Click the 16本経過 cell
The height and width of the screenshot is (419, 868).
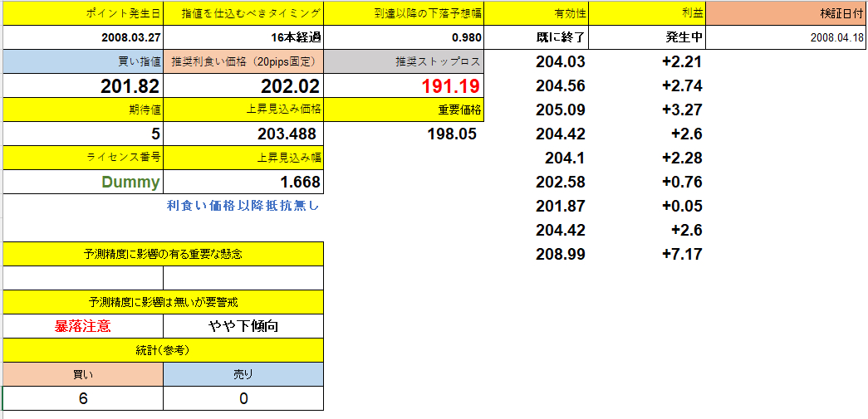tap(243, 38)
